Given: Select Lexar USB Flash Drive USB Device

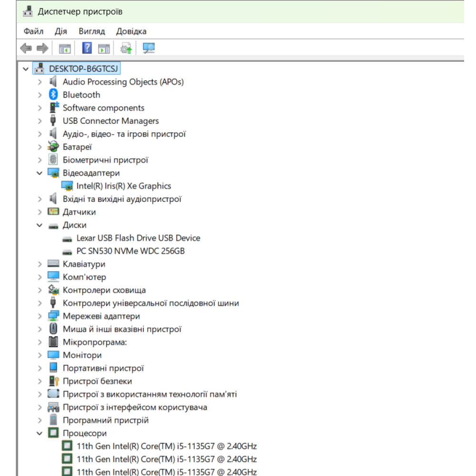Looking at the screenshot, I should coord(138,238).
